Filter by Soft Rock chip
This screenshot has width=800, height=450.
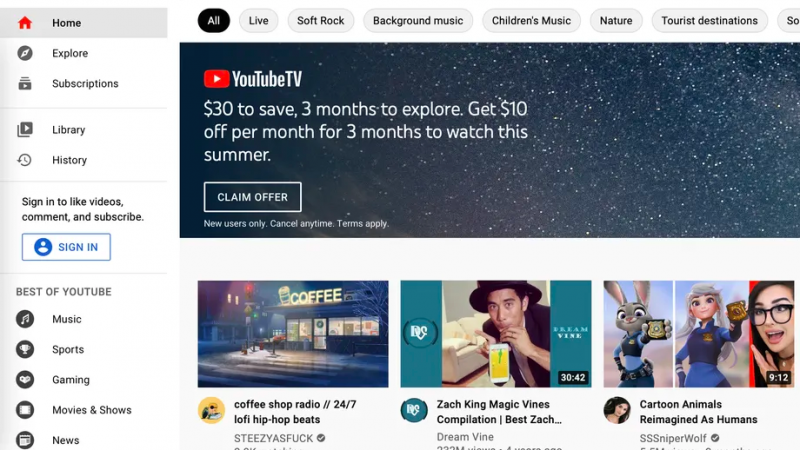pos(320,21)
